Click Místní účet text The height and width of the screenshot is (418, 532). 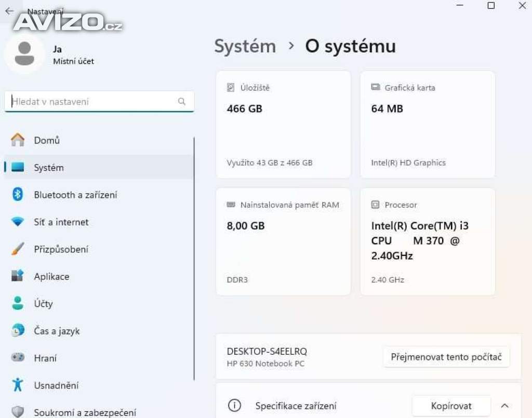click(x=73, y=61)
